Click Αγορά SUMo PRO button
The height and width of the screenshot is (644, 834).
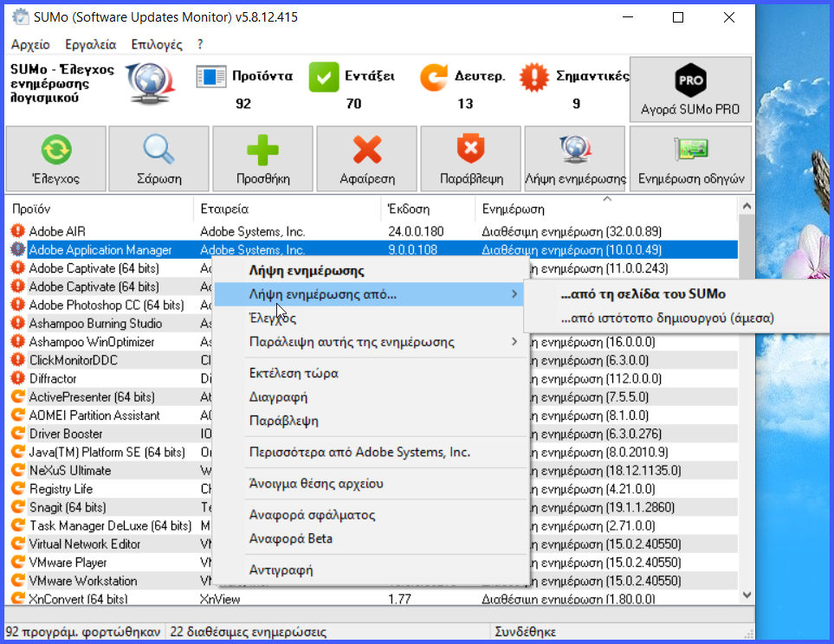pyautogui.click(x=690, y=89)
